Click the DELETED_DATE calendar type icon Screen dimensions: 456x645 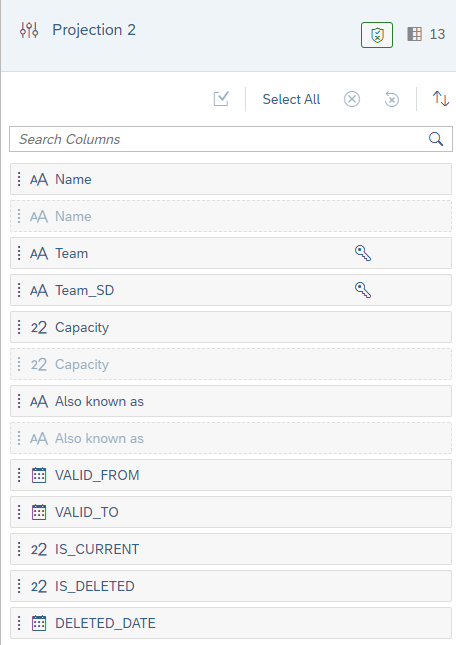(x=39, y=623)
